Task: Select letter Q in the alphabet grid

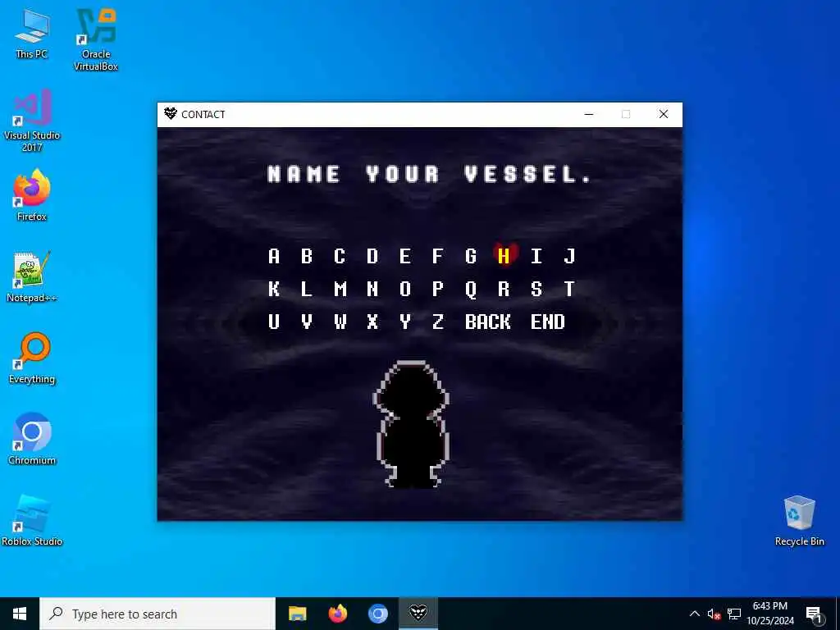Action: pyautogui.click(x=470, y=290)
